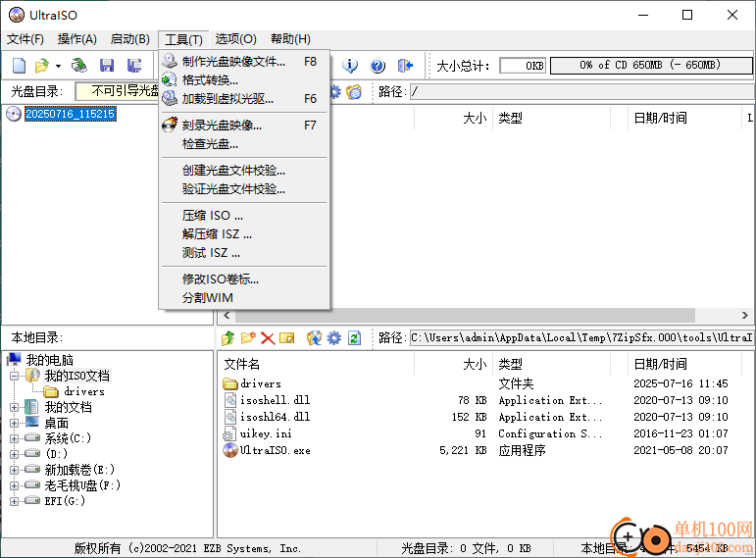Choose 分割WIM menu entry

tap(244, 297)
